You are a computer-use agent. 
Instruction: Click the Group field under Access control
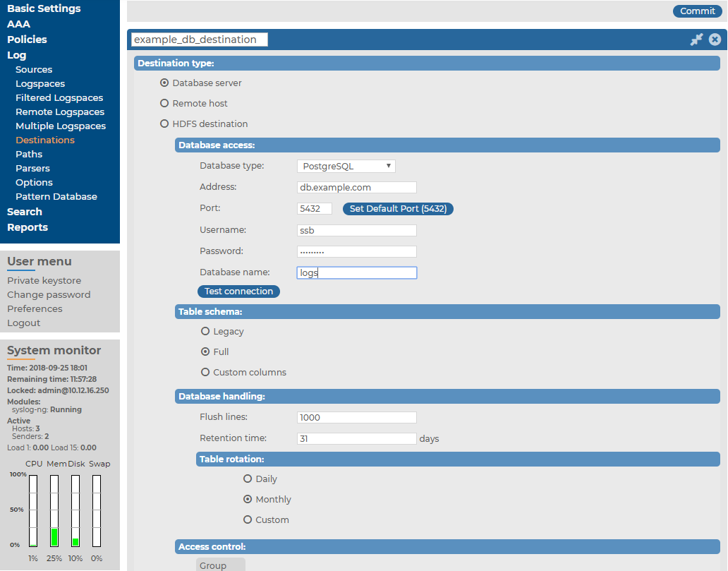pyautogui.click(x=221, y=565)
